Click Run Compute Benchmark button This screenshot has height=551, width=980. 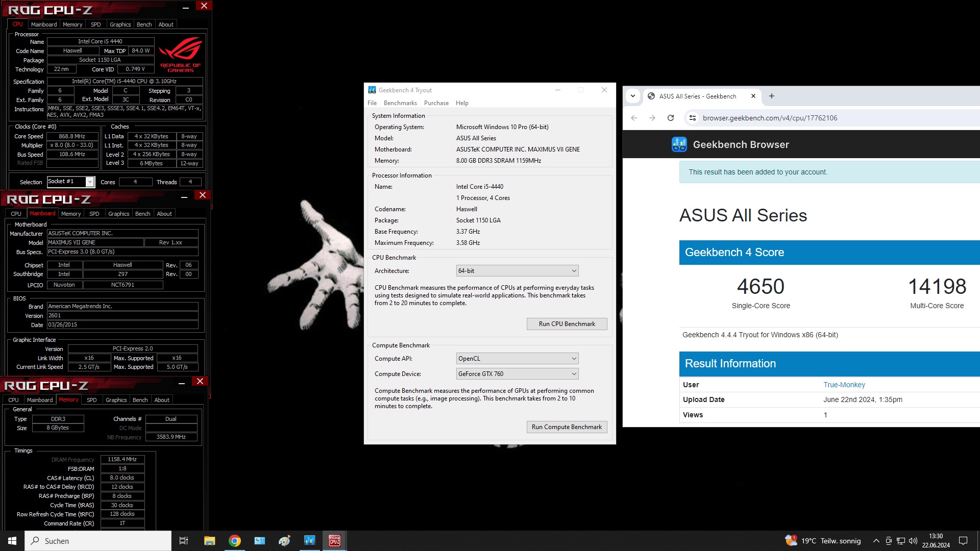point(567,427)
